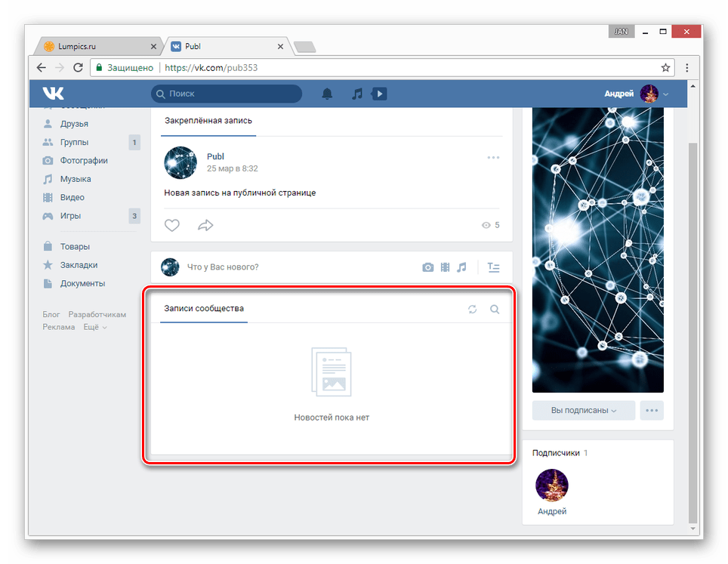Expand the 'Ещё' footer menu

[94, 327]
